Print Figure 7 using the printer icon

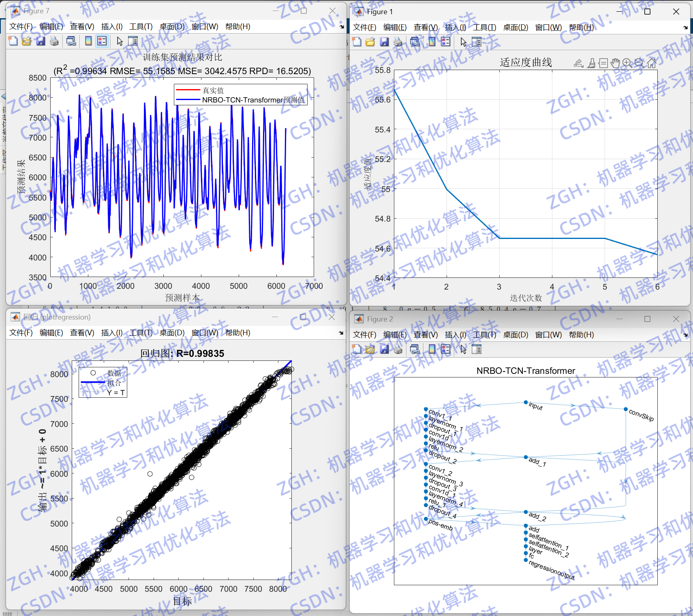[54, 41]
